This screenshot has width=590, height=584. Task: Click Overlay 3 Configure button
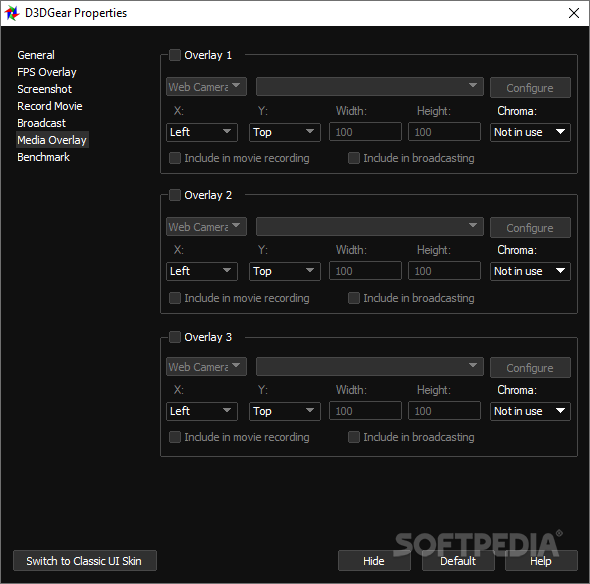[x=530, y=368]
